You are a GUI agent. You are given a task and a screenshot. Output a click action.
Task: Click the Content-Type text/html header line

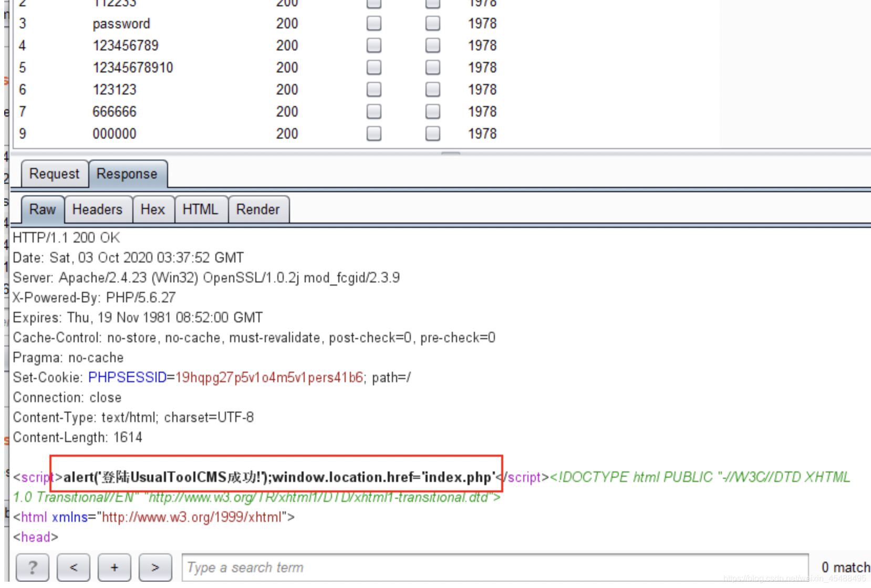tap(133, 417)
